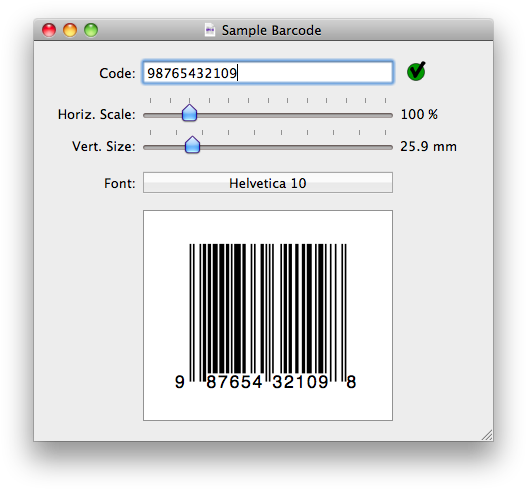Click barcode digits 87654
This screenshot has height=489, width=526.
pos(234,382)
